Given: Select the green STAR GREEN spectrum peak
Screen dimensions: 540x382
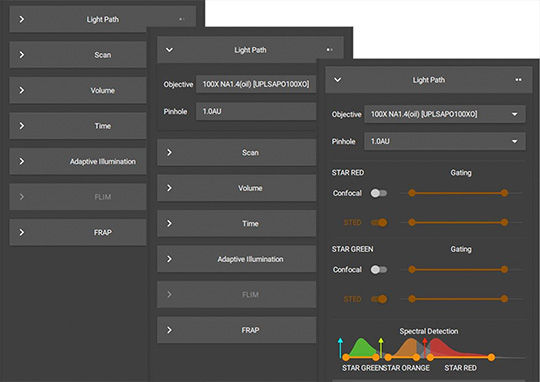Looking at the screenshot, I should tap(362, 348).
